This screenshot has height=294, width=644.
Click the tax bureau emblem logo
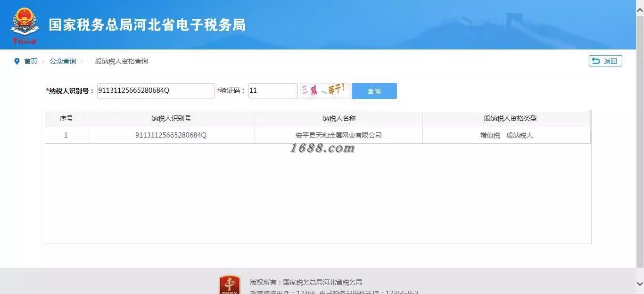pos(25,25)
